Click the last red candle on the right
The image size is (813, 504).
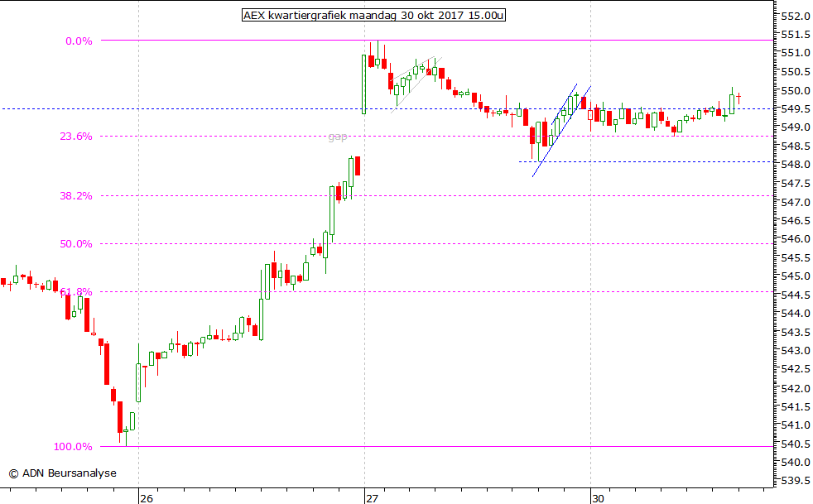pyautogui.click(x=738, y=97)
